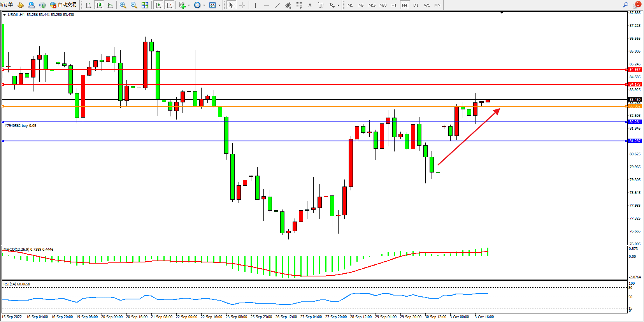
Task: Click the New Order button
Action: 7,5
